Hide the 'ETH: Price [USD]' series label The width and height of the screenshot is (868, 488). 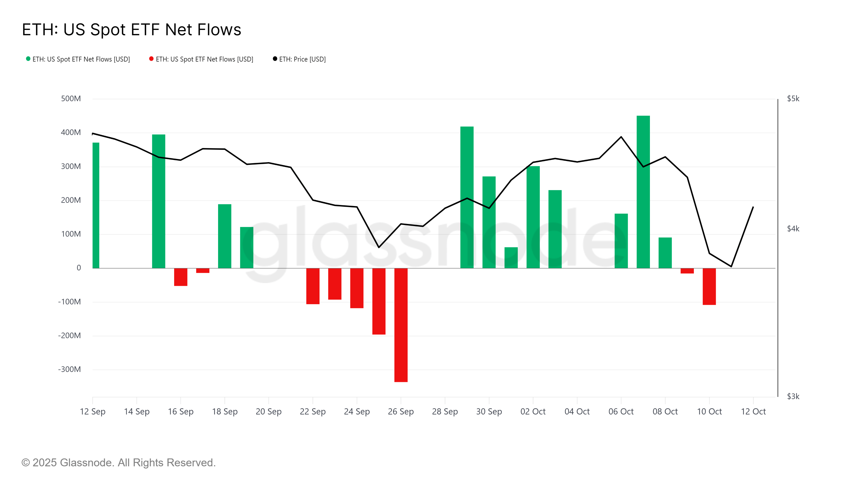pos(302,59)
